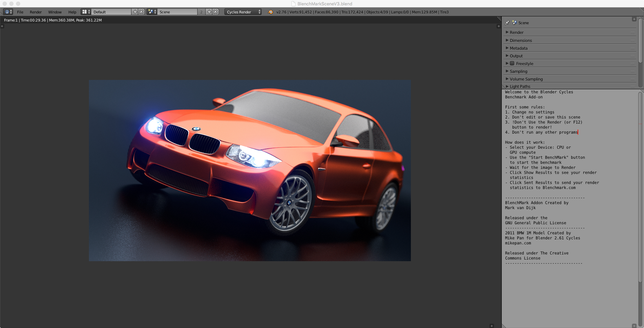
Task: Click the 'GNU General Public License' text line
Action: point(536,223)
